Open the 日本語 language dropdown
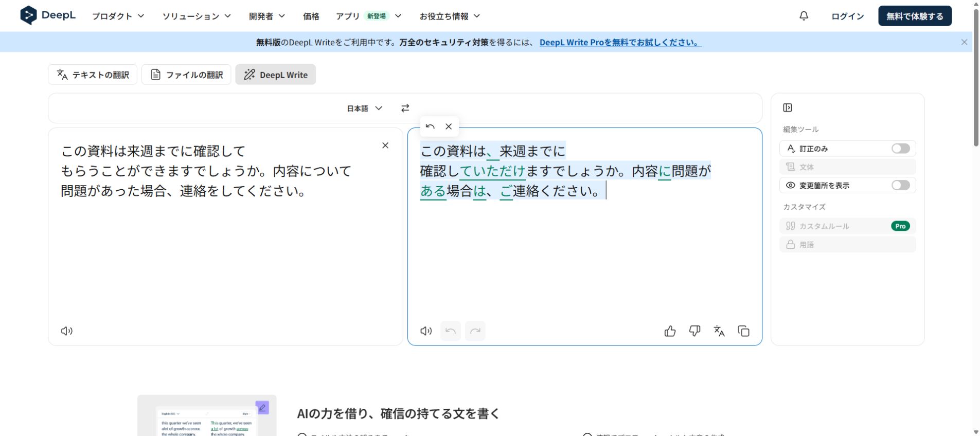Screen dimensions: 980x436 365,108
